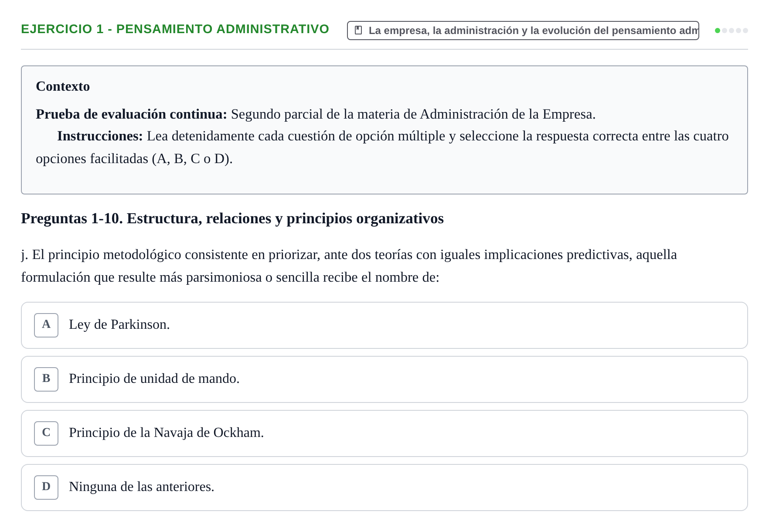This screenshot has height=532, width=769.
Task: Click the 'Contexto' heading
Action: click(63, 86)
